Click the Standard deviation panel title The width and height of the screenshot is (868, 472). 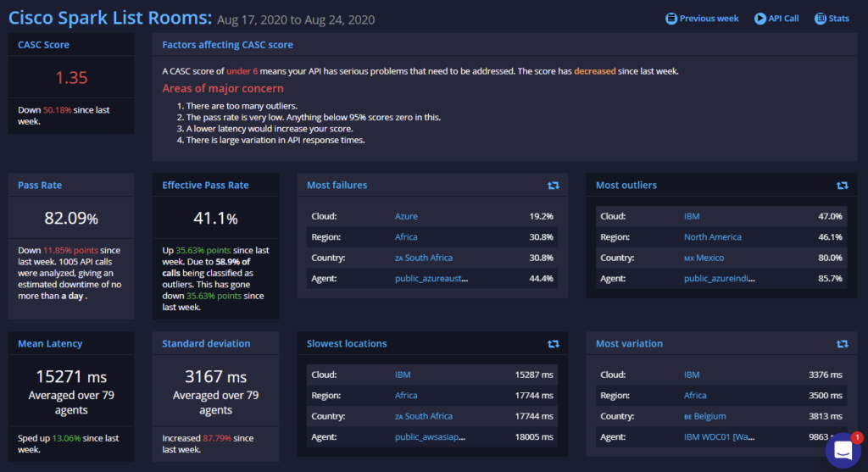tap(206, 344)
